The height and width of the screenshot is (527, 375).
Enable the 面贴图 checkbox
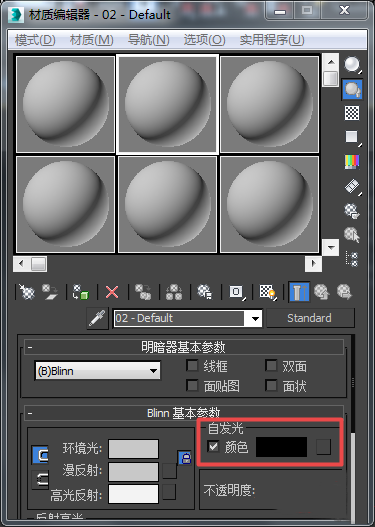(192, 386)
